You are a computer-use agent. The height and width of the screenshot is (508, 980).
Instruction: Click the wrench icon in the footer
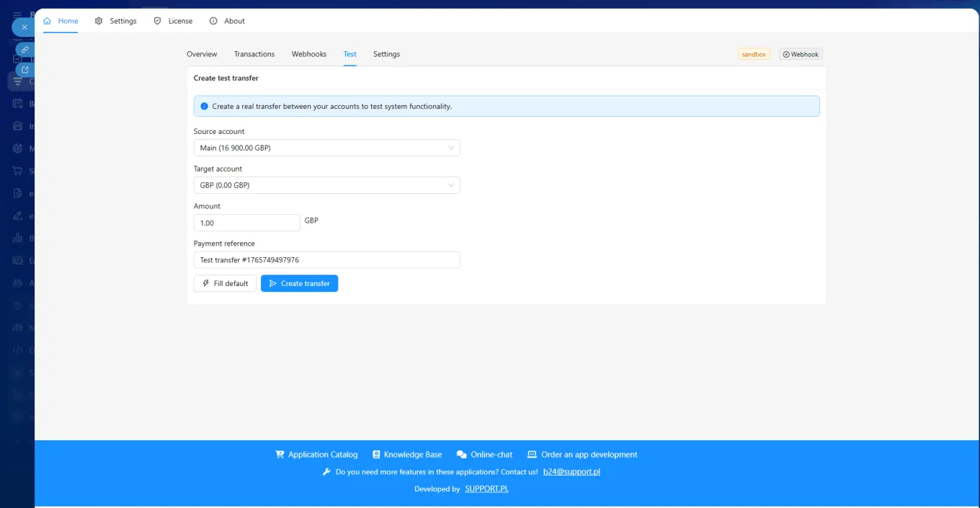[x=326, y=471]
